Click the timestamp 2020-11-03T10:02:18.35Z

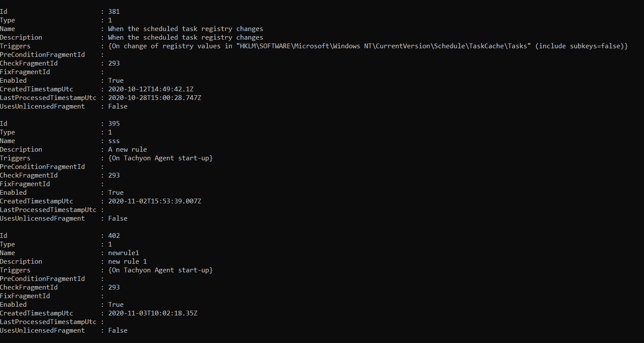(x=153, y=313)
